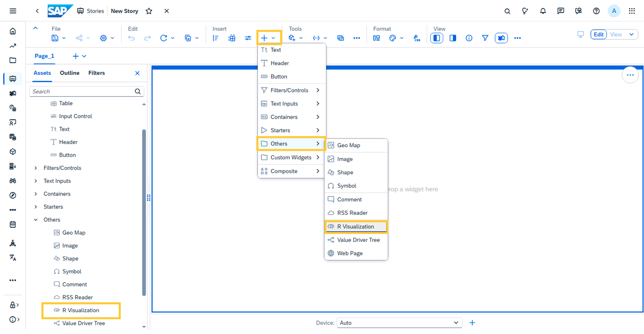Open the Calendar icon in left sidebar
Image resolution: width=644 pixels, height=334 pixels.
[13, 225]
